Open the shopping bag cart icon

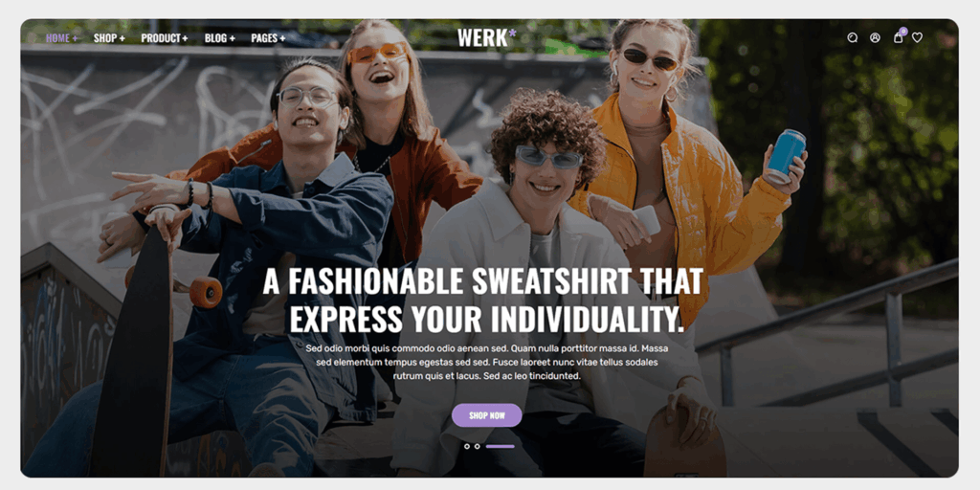point(898,38)
